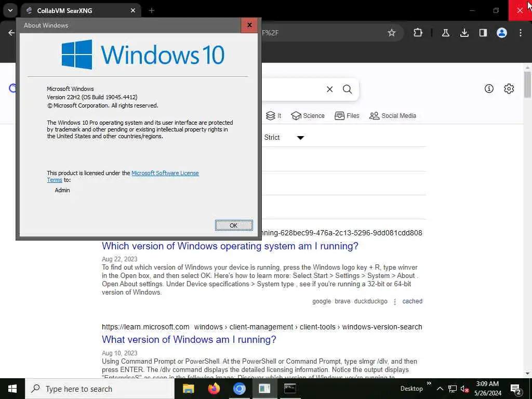
Task: Click the 'Admin' licensee name
Action: coord(62,190)
